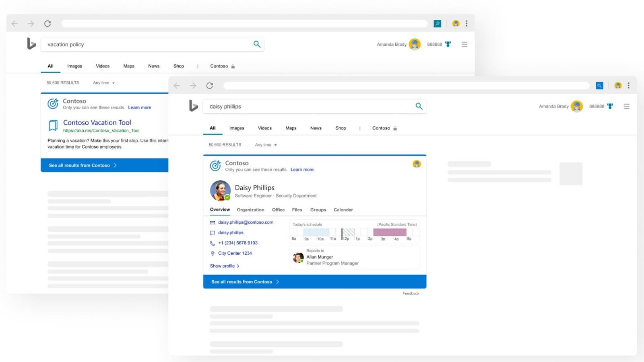Reload the page in the vacation policy window
The width and height of the screenshot is (644, 362).
click(x=47, y=24)
